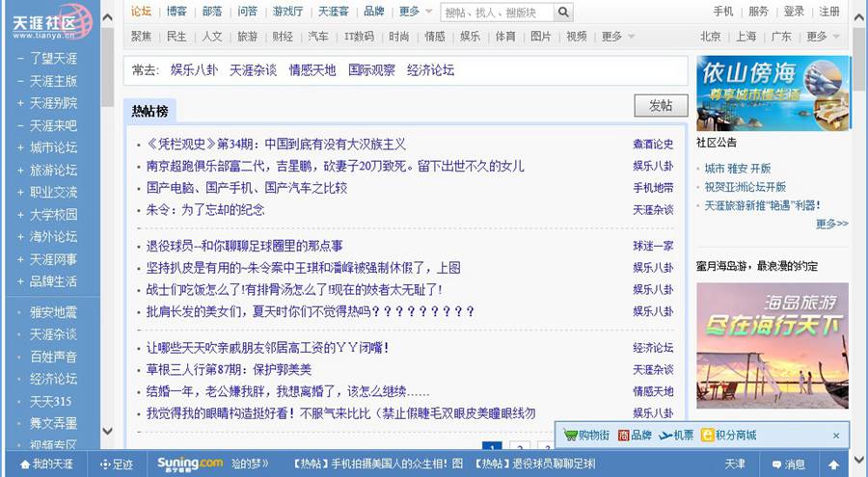Click the 品牌 icon in popup bar

pos(624,436)
